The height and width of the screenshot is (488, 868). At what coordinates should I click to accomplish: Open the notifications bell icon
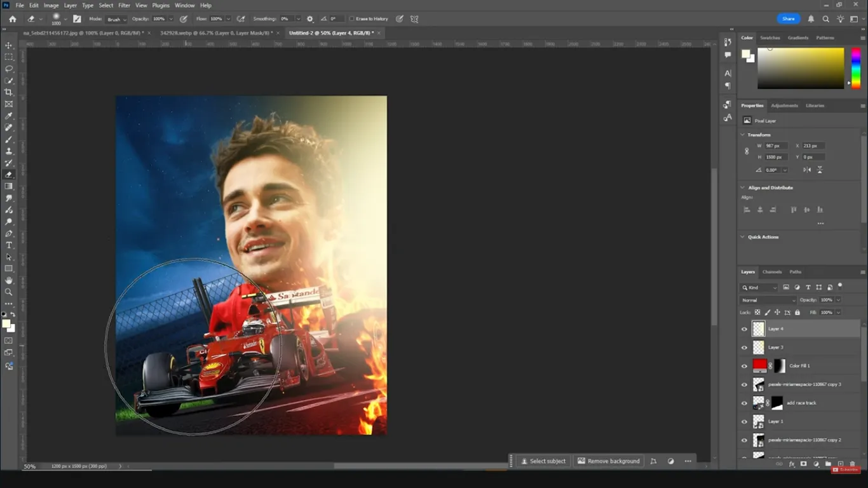point(811,19)
